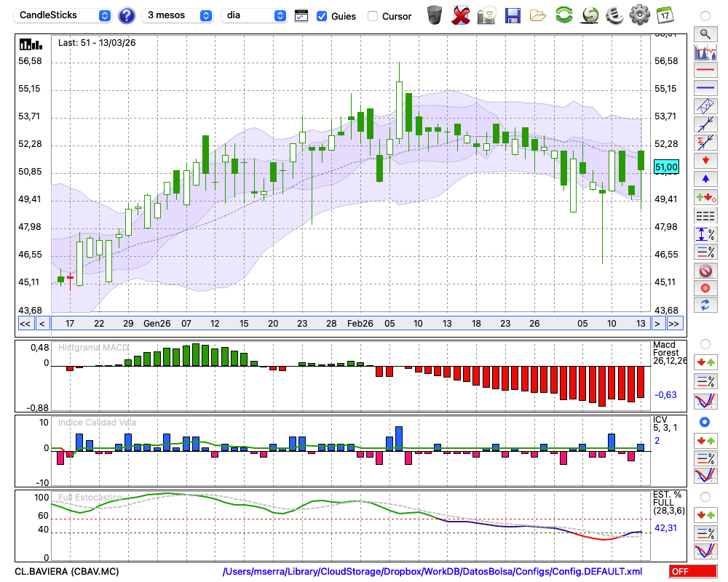Click the MACD panel curve chart button
The image size is (728, 582).
(x=705, y=401)
